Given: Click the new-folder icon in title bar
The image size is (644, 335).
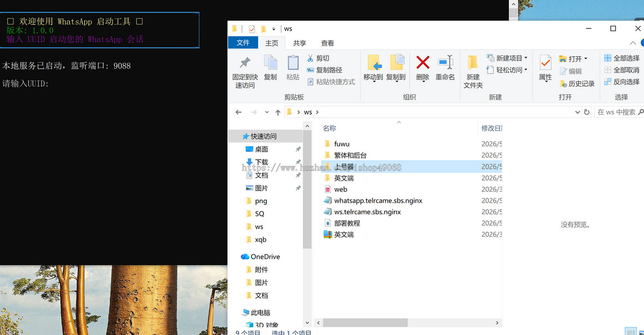Looking at the screenshot, I should pyautogui.click(x=264, y=29).
